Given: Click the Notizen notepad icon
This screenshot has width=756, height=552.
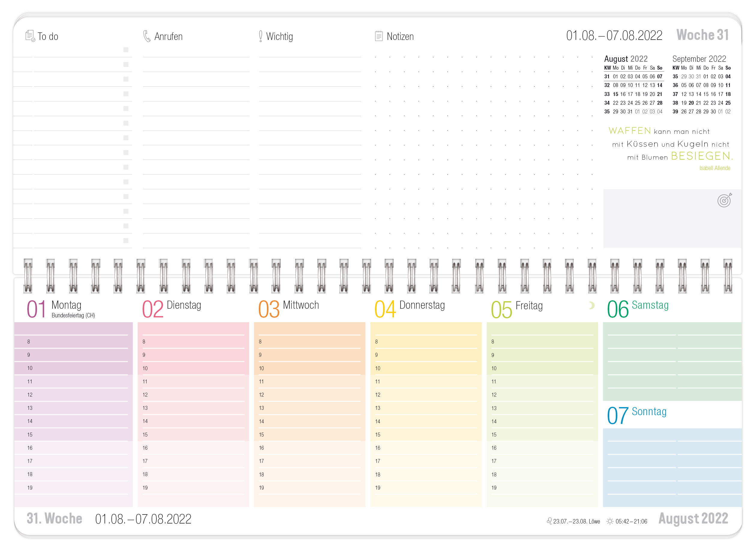Looking at the screenshot, I should 379,36.
